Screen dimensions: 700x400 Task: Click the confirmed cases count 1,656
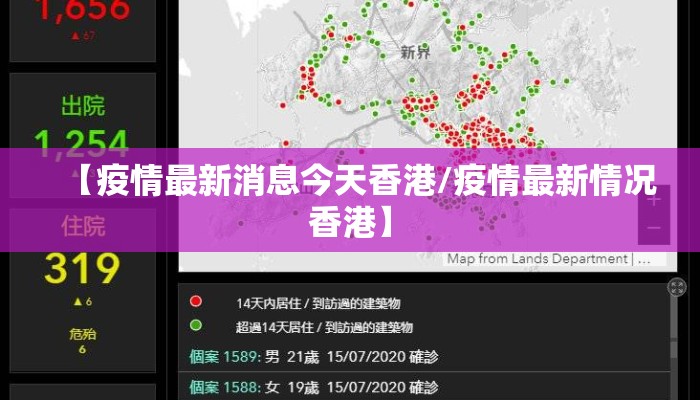[x=82, y=10]
